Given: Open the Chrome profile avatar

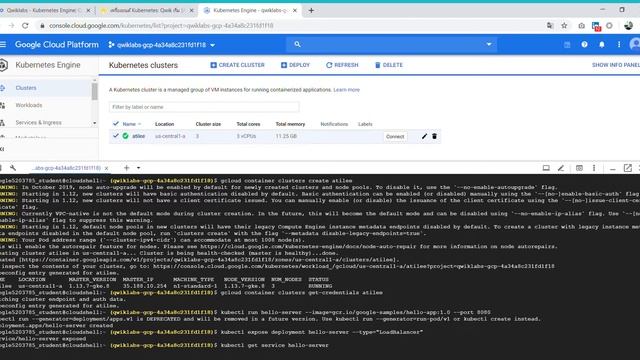Looking at the screenshot, I should (x=629, y=25).
